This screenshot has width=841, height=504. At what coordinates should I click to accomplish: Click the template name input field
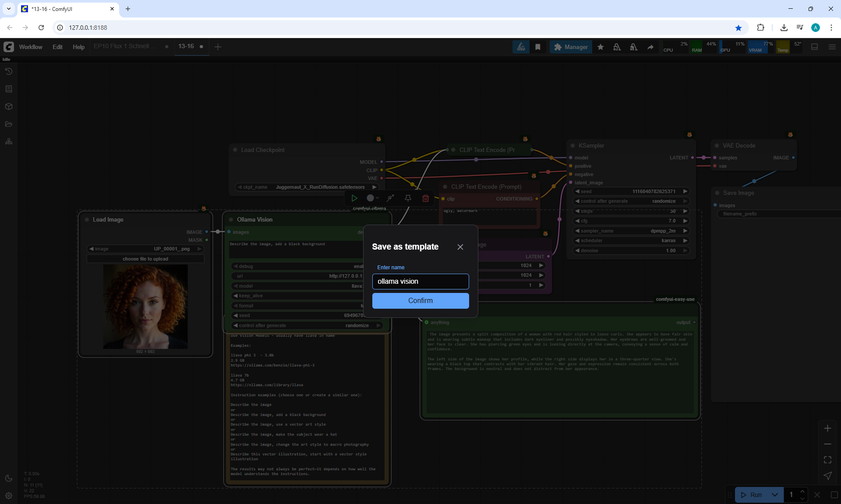click(x=420, y=282)
